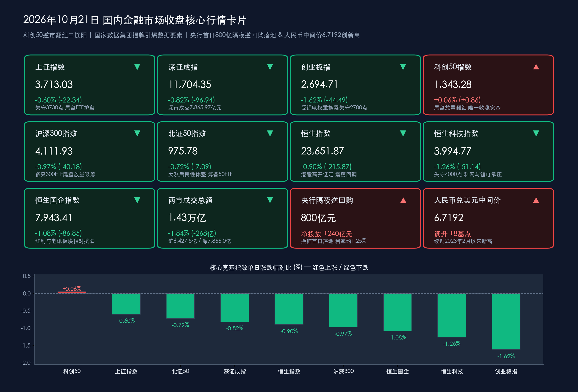Select the 深证成指 value 11,704.35
Image resolution: width=578 pixels, height=392 pixels.
(190, 85)
